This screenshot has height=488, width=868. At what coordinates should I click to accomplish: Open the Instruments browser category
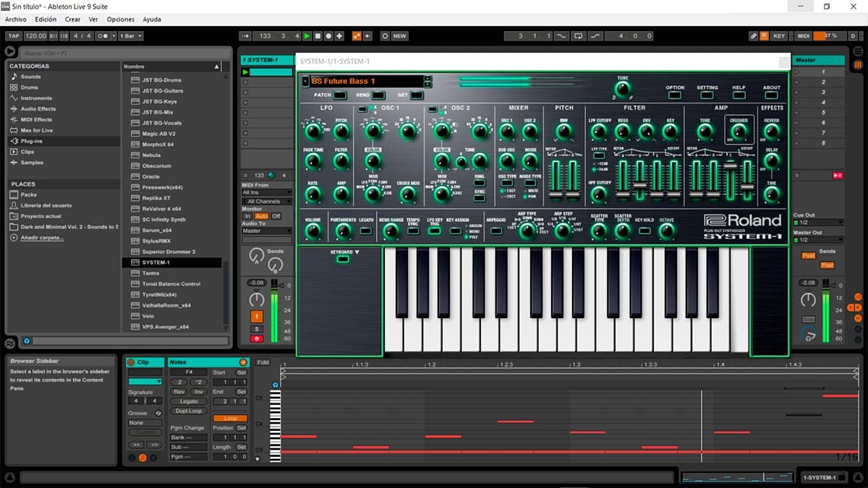tap(36, 98)
